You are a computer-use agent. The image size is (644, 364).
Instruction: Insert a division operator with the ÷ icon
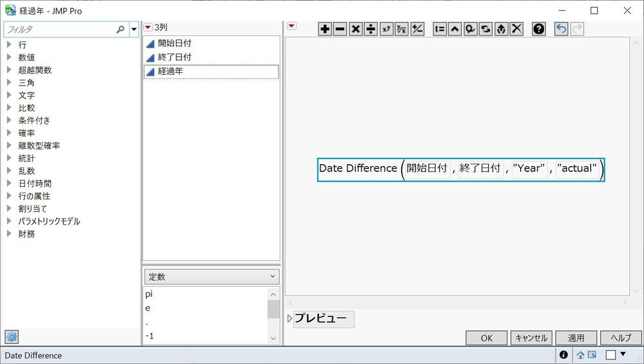371,29
